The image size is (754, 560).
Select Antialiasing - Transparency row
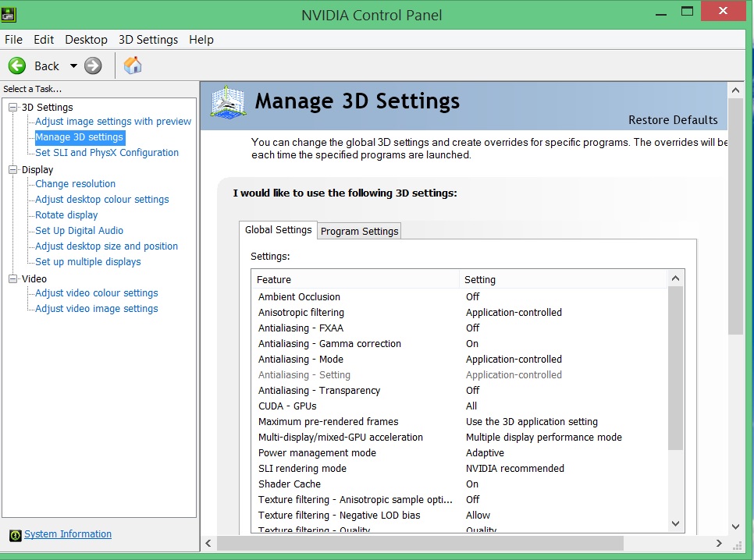459,390
